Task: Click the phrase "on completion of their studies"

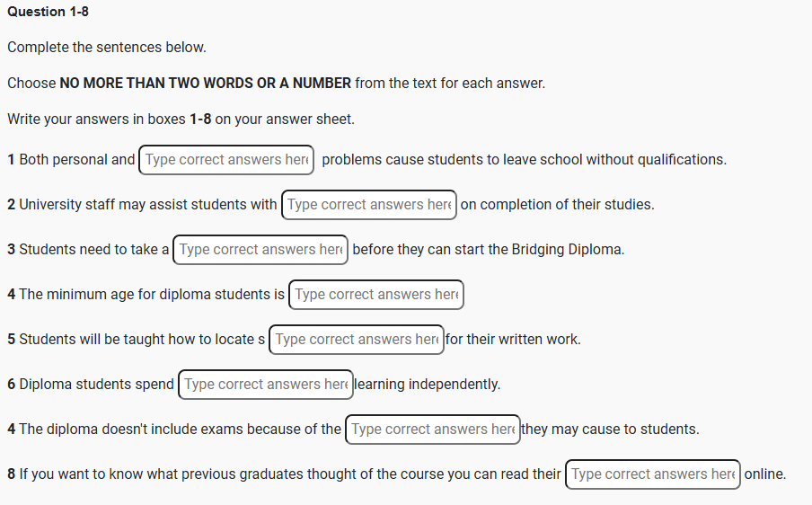Action: tap(557, 205)
